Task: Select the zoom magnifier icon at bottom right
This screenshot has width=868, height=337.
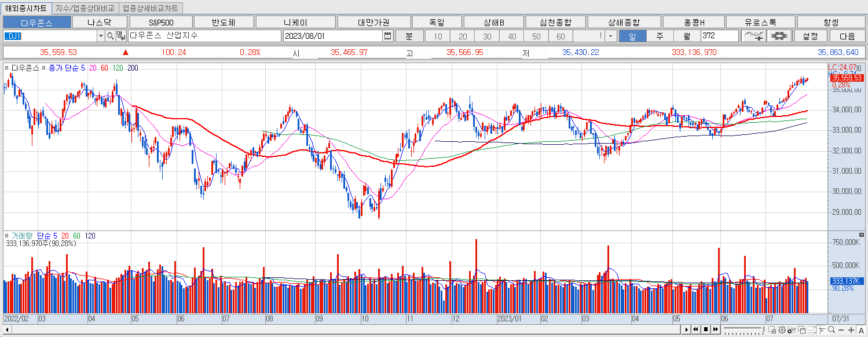Action: (x=831, y=330)
